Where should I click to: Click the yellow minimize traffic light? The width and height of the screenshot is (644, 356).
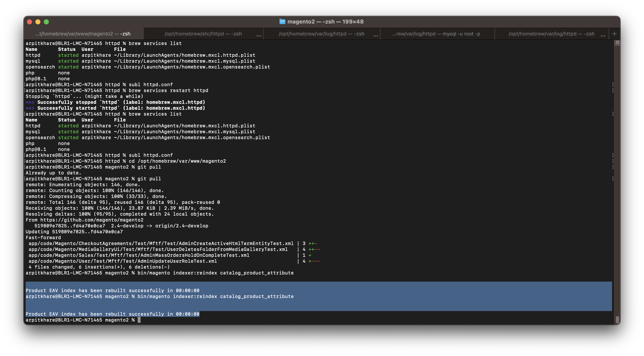(x=38, y=22)
